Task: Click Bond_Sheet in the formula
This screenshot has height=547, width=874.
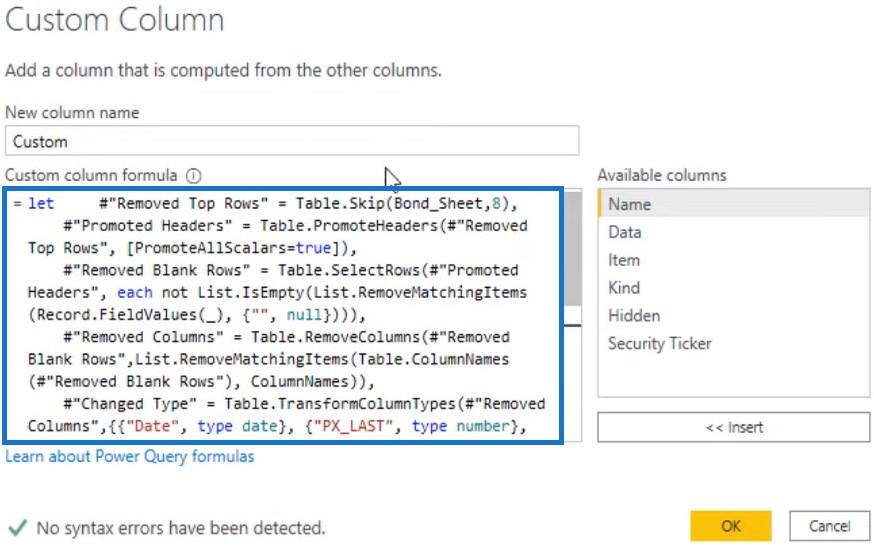Action: (x=438, y=204)
